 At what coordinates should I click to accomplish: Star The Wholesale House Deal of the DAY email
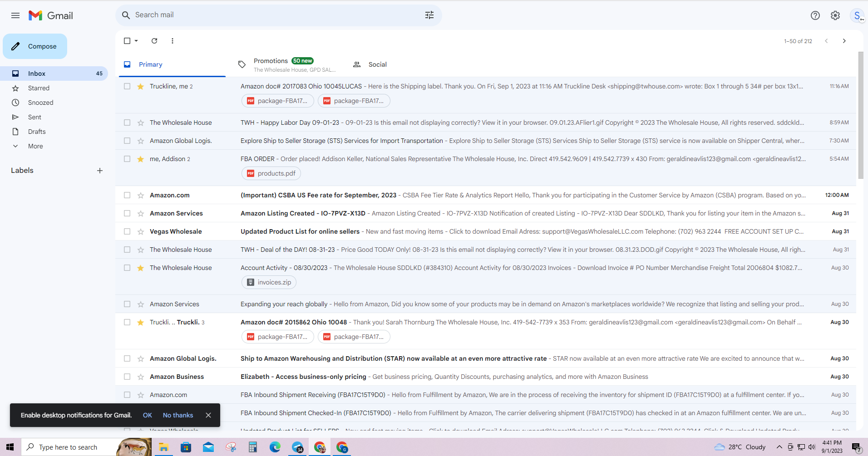click(141, 250)
